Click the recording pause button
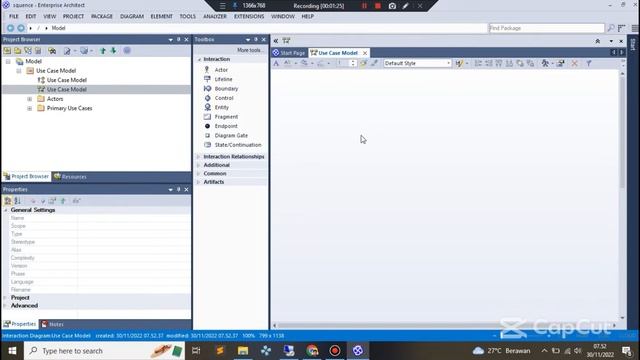This screenshot has width=640, height=360. [364, 6]
